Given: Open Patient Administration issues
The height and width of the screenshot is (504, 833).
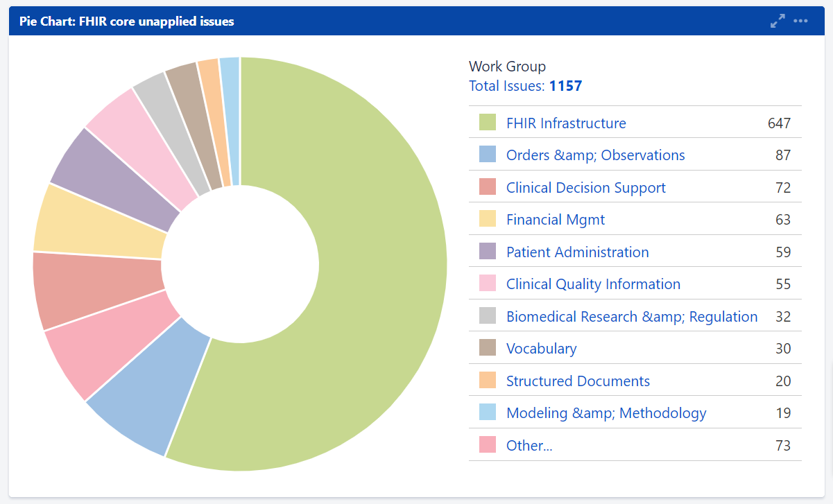Looking at the screenshot, I should (577, 252).
